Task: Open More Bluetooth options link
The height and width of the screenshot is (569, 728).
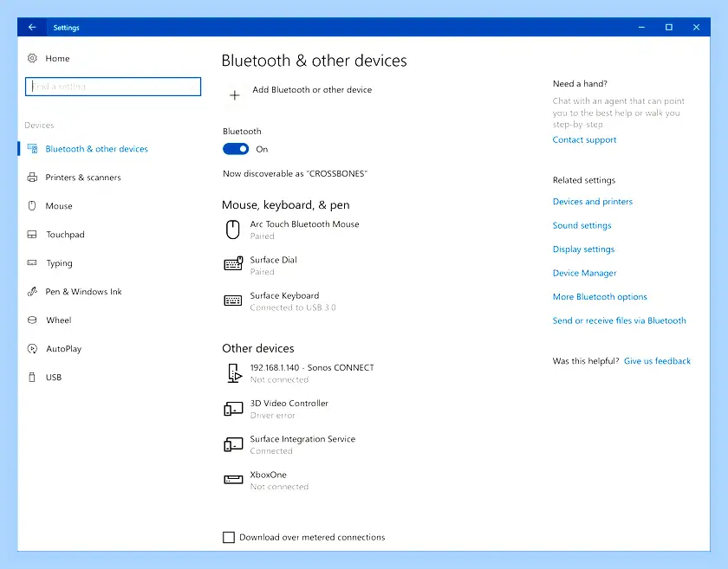Action: (x=600, y=296)
